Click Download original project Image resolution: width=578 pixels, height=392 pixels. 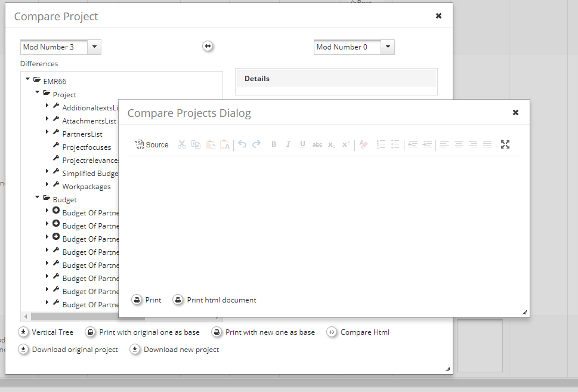(69, 350)
